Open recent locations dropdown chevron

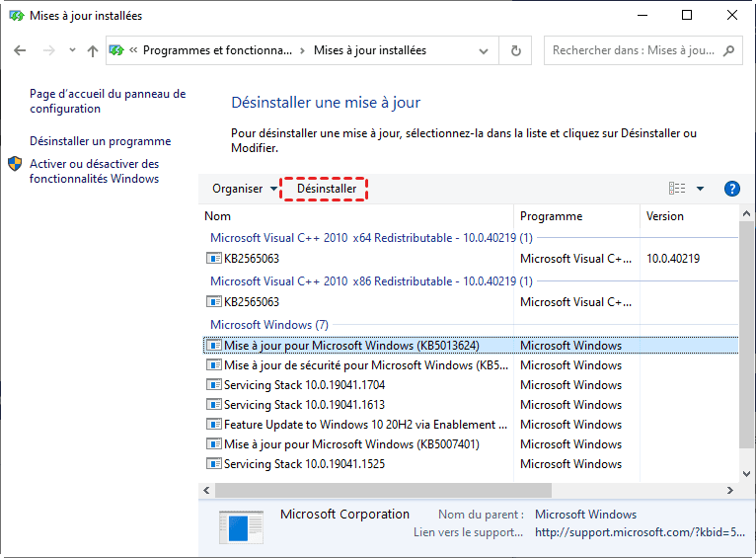pos(72,49)
